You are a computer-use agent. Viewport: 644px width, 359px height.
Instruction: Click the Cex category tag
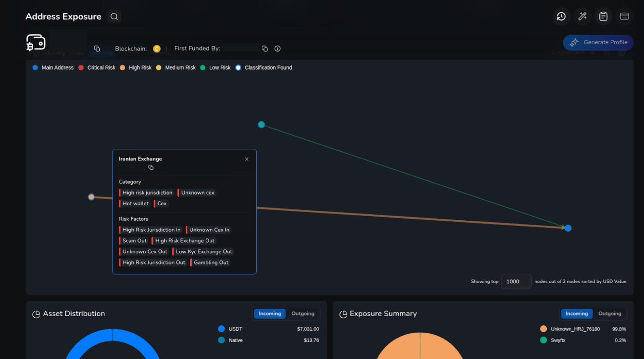click(161, 204)
